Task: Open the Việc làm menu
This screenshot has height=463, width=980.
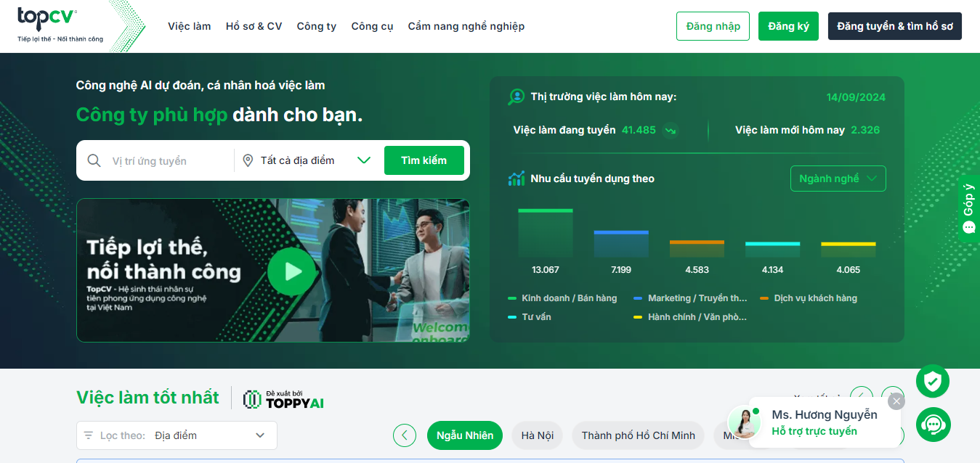Action: [190, 26]
